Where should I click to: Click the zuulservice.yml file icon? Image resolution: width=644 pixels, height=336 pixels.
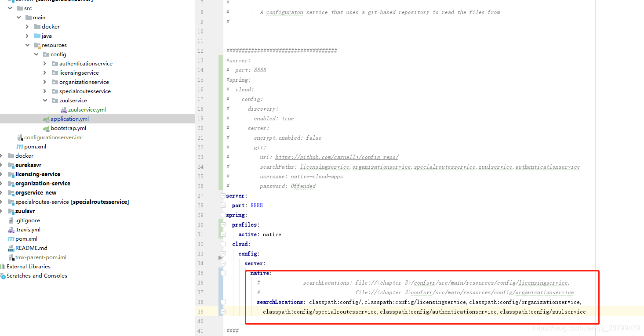pos(64,110)
